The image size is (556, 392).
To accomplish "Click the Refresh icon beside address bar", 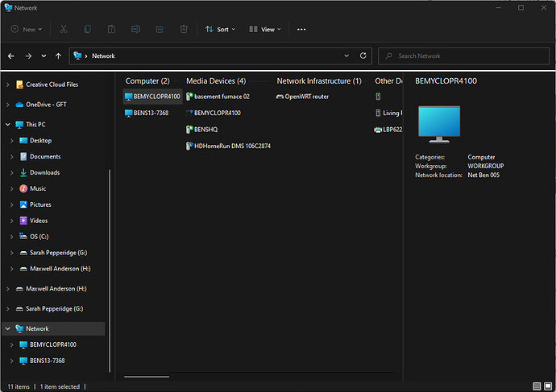I will click(363, 56).
